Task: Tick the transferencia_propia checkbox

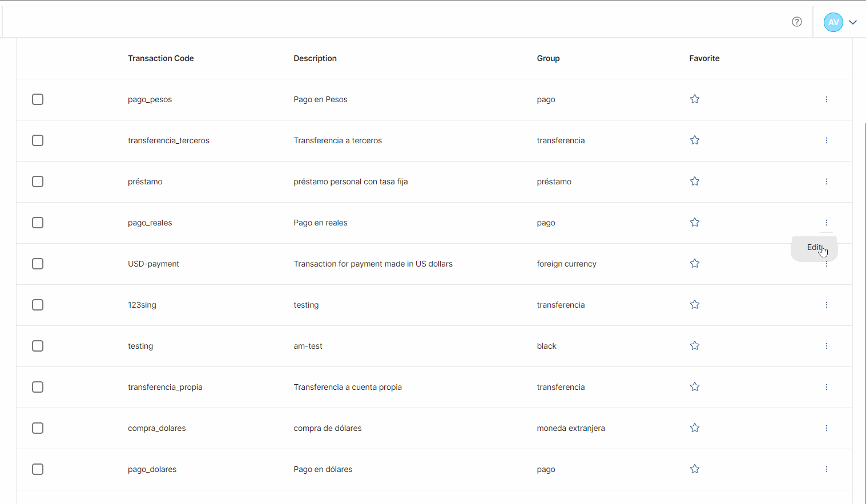Action: [x=38, y=387]
